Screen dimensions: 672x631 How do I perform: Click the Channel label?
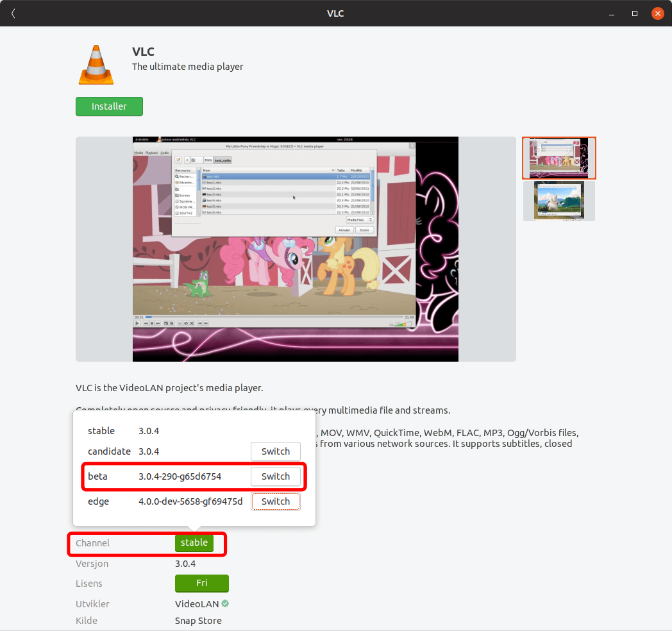(92, 543)
